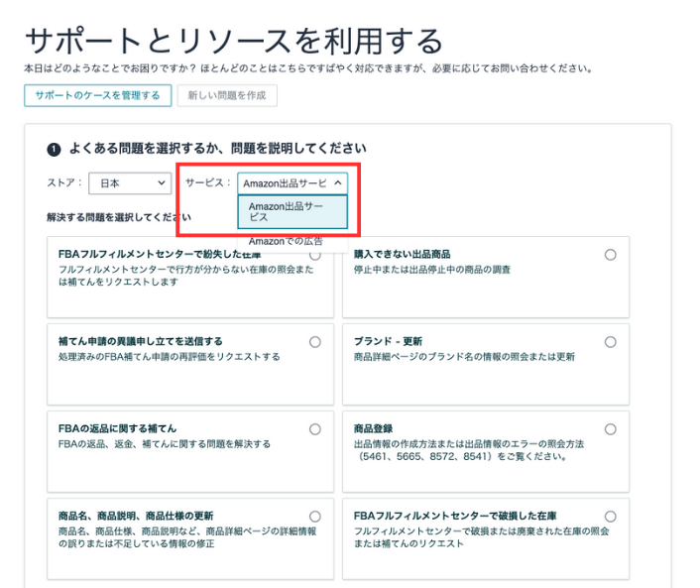Click the FBAフルフィルメントセンターで紛失した在庫 card title
The height and width of the screenshot is (588, 700).
coord(159,255)
